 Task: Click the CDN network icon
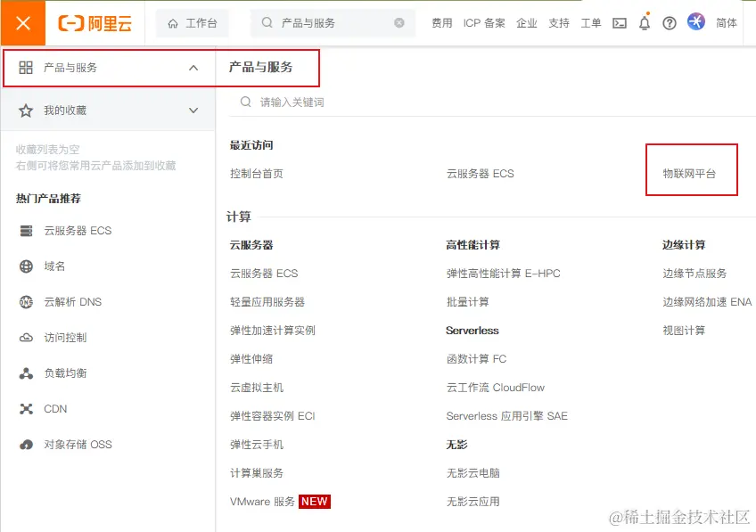click(26, 409)
